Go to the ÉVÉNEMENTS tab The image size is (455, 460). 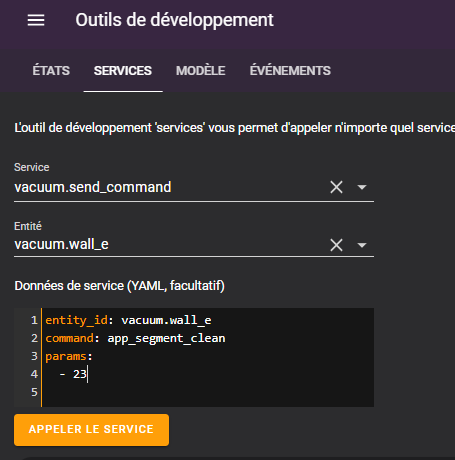click(x=290, y=71)
